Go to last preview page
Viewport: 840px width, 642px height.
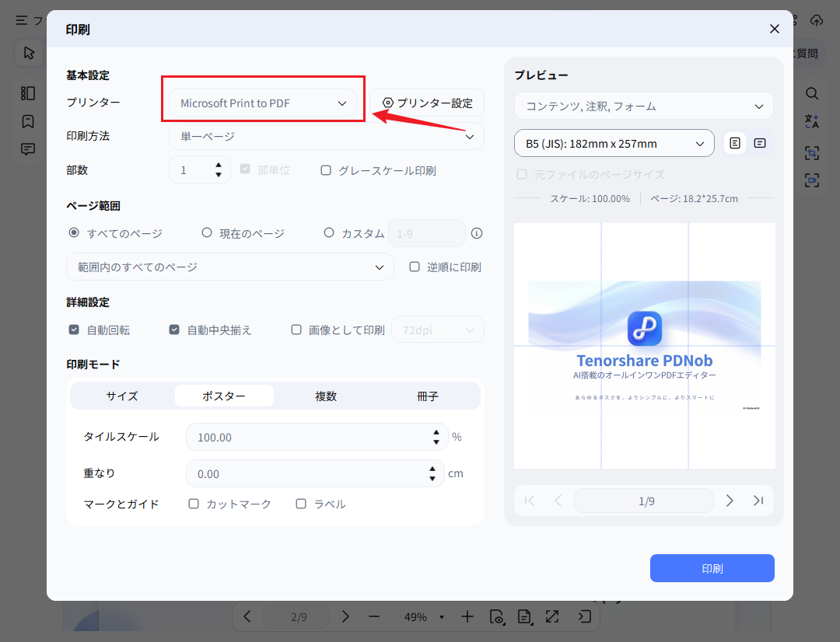(x=758, y=501)
